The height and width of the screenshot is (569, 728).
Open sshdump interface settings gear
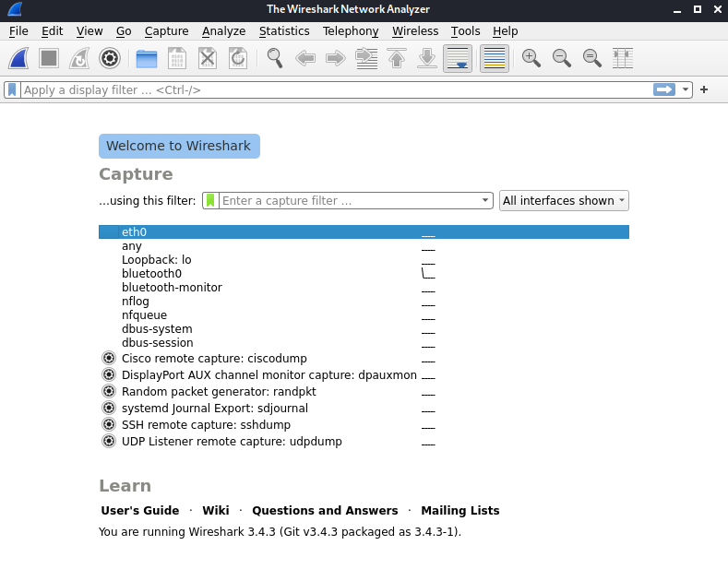109,424
